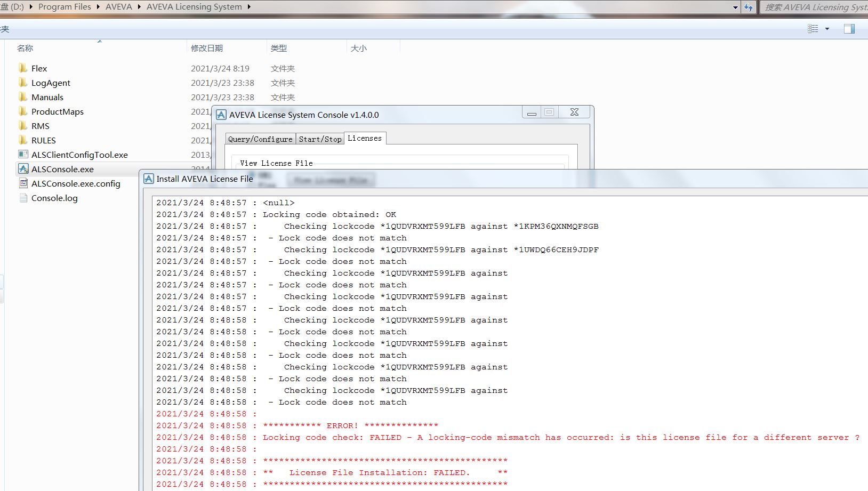This screenshot has width=868, height=491.
Task: Click the Install AVEVA License File title icon
Action: pyautogui.click(x=149, y=179)
